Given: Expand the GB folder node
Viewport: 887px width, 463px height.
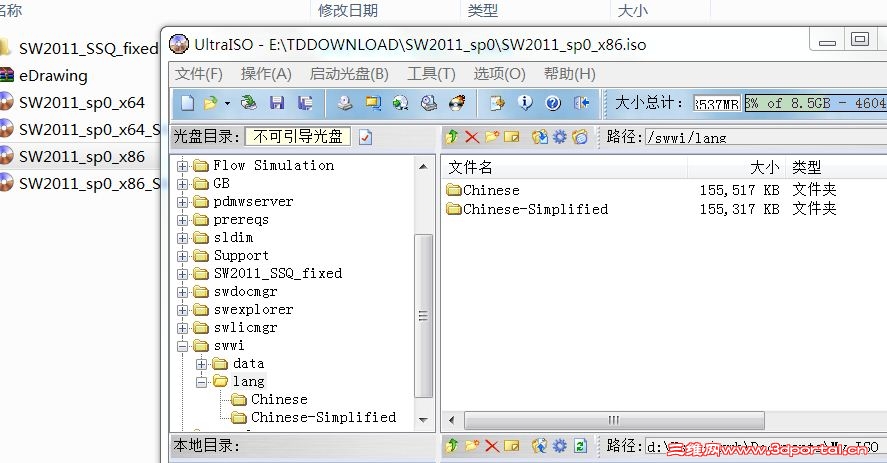Looking at the screenshot, I should click(182, 184).
